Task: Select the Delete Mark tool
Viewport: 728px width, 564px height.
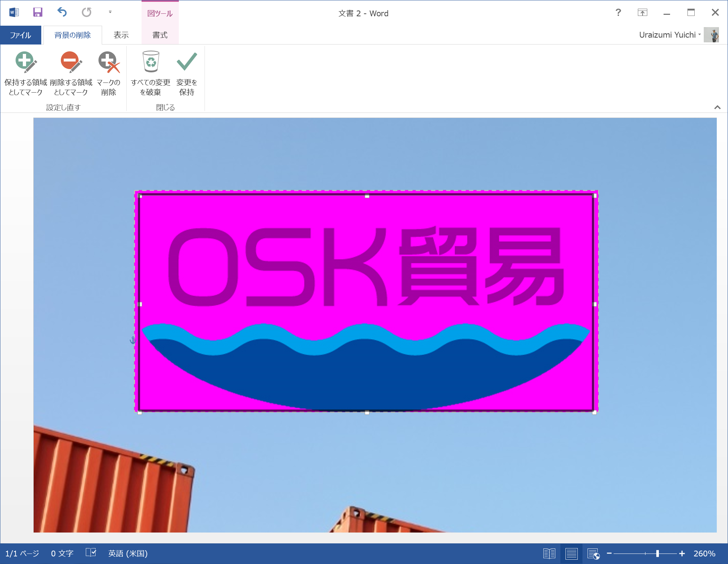Action: [109, 62]
